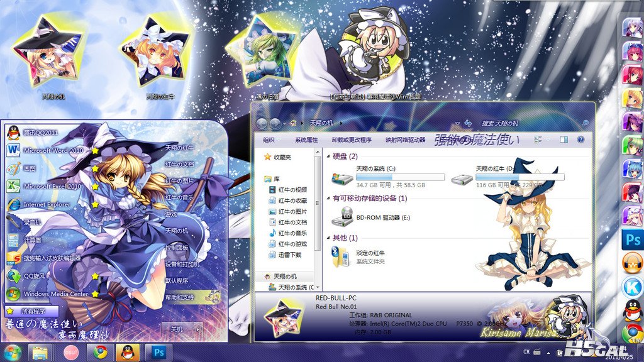Click the QQ penguin taskbar icon

129,353
